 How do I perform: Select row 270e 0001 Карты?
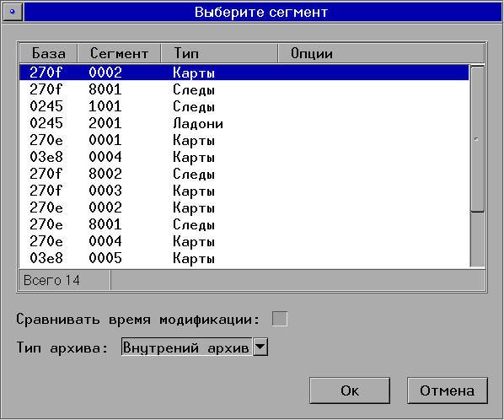[x=244, y=140]
